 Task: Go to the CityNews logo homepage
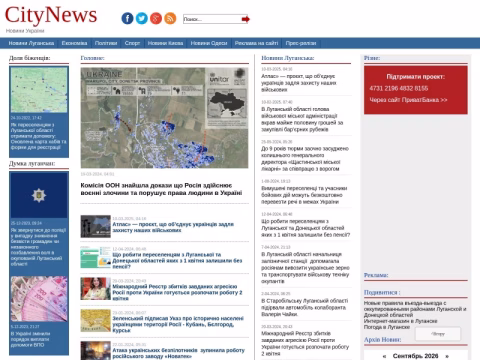coord(51,15)
